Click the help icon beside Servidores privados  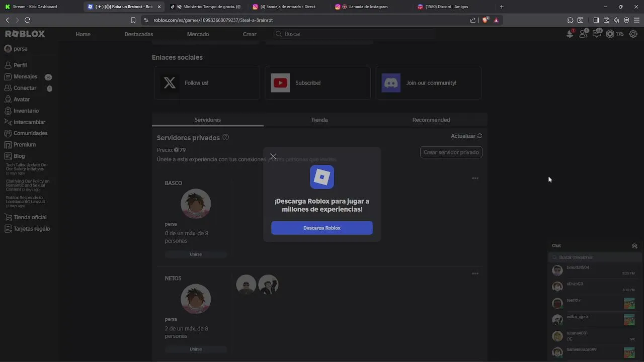(226, 137)
